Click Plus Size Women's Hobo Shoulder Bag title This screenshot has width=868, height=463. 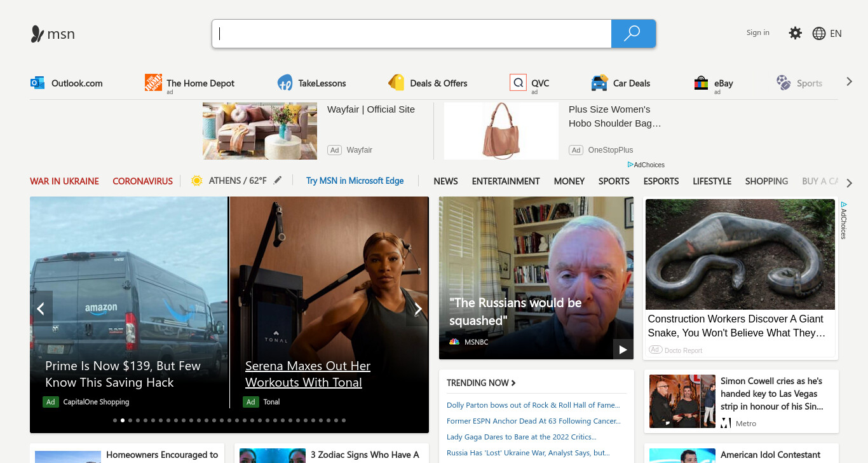[614, 116]
